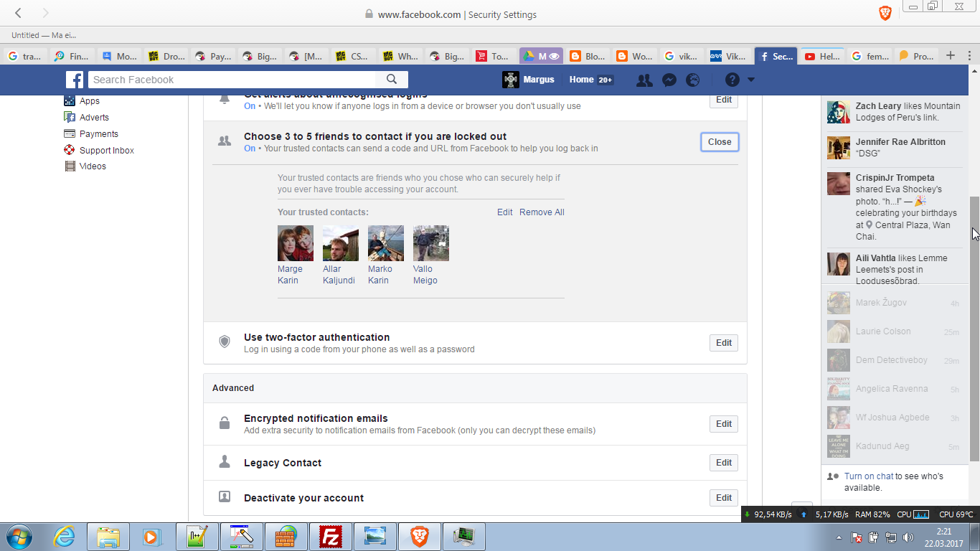
Task: Click the search magnifier button
Action: 392,80
